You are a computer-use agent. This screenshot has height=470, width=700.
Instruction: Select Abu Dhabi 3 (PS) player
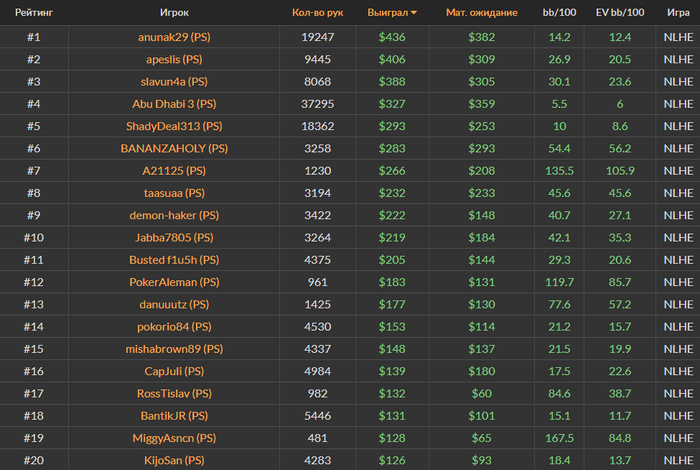[174, 103]
